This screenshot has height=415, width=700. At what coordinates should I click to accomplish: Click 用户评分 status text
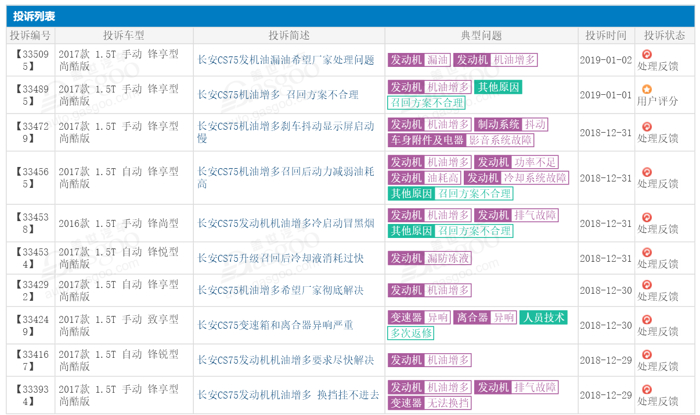[x=658, y=101]
